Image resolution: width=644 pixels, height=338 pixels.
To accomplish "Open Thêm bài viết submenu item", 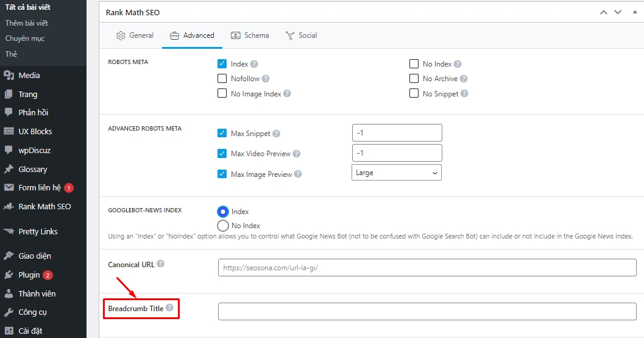I will (x=27, y=23).
